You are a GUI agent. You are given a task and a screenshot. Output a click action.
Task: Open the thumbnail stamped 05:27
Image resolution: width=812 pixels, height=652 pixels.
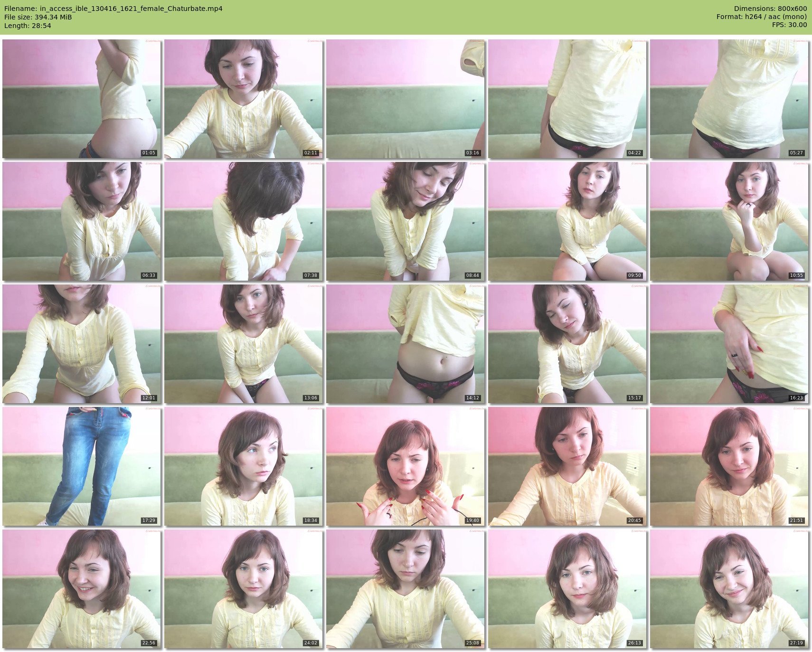point(729,99)
